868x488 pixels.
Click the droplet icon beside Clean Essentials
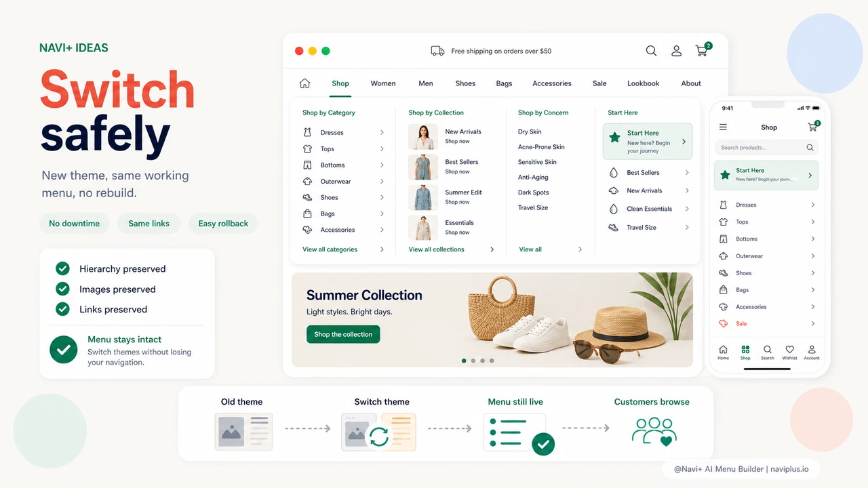click(614, 209)
